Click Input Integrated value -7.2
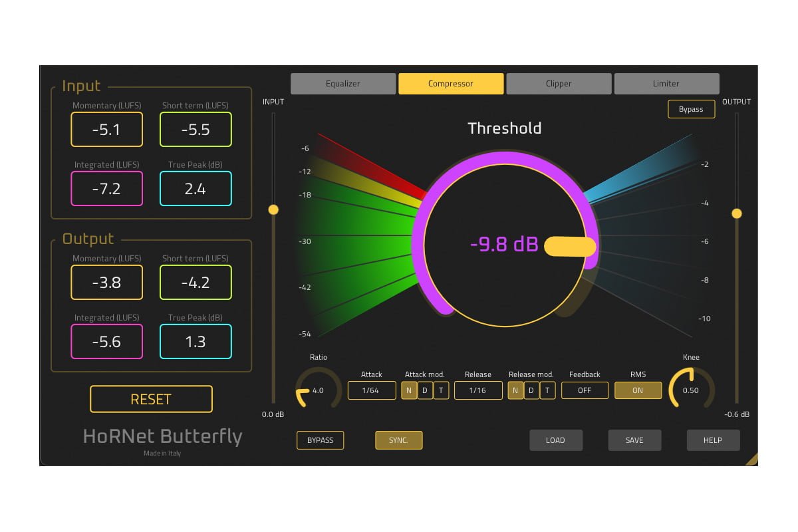The image size is (798, 532). pos(106,188)
